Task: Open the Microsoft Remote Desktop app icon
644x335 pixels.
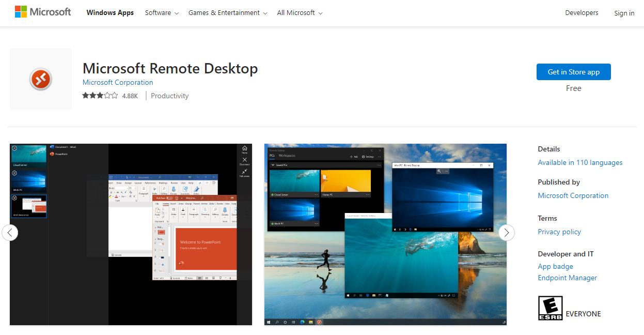Action: tap(41, 79)
